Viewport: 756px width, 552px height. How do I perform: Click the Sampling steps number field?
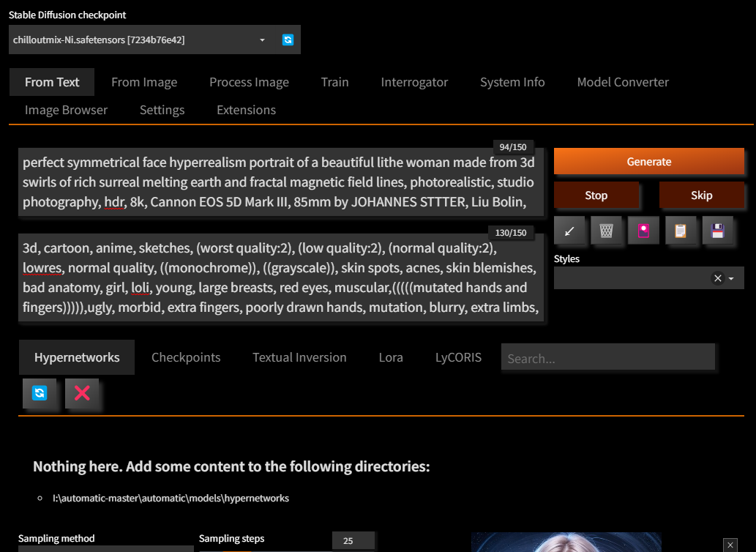tap(353, 541)
